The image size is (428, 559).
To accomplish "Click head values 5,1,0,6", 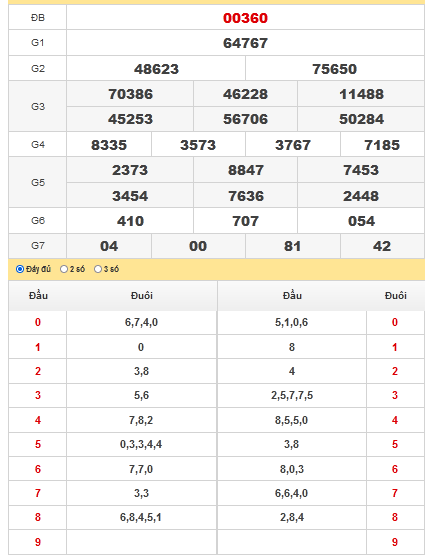I will 292,322.
